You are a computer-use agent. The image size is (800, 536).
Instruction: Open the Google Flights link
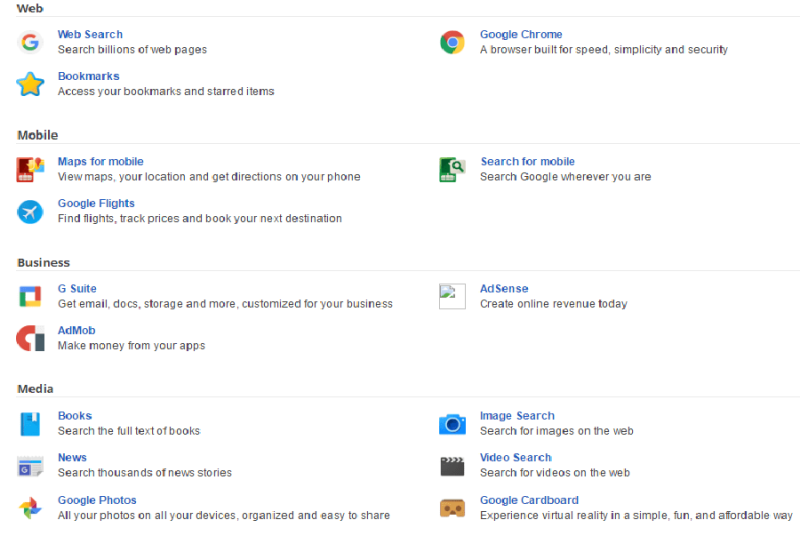(x=96, y=203)
